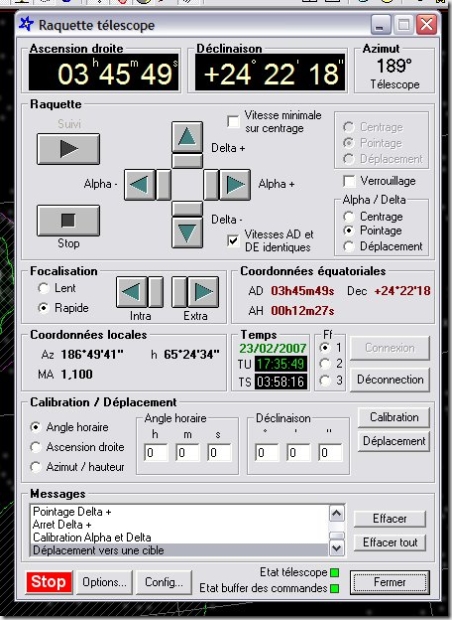
Task: Click the red Stop emergency button
Action: 49,582
